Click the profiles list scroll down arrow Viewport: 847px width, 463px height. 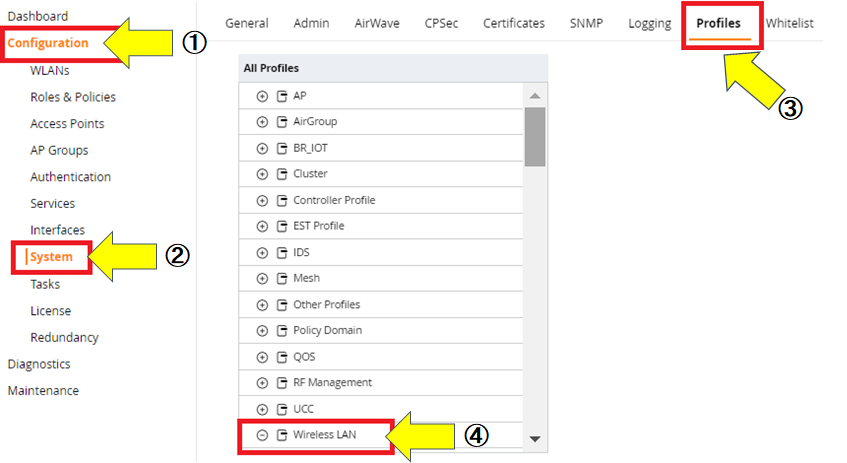pos(535,439)
